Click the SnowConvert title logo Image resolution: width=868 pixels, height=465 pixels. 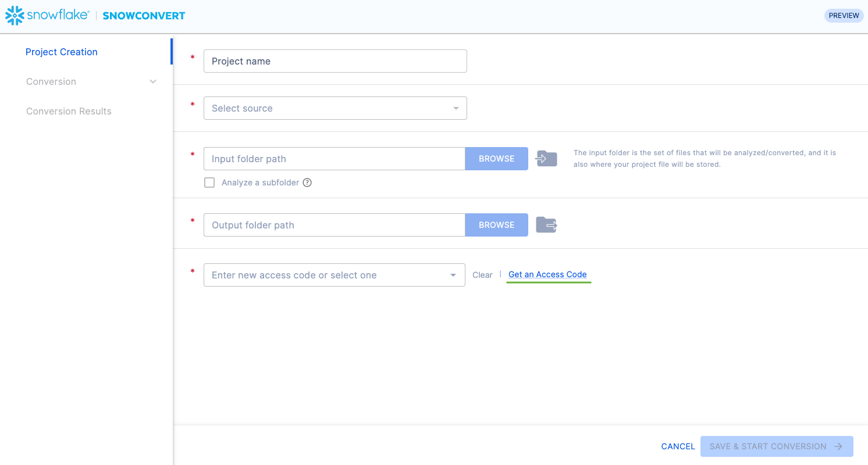click(x=144, y=16)
